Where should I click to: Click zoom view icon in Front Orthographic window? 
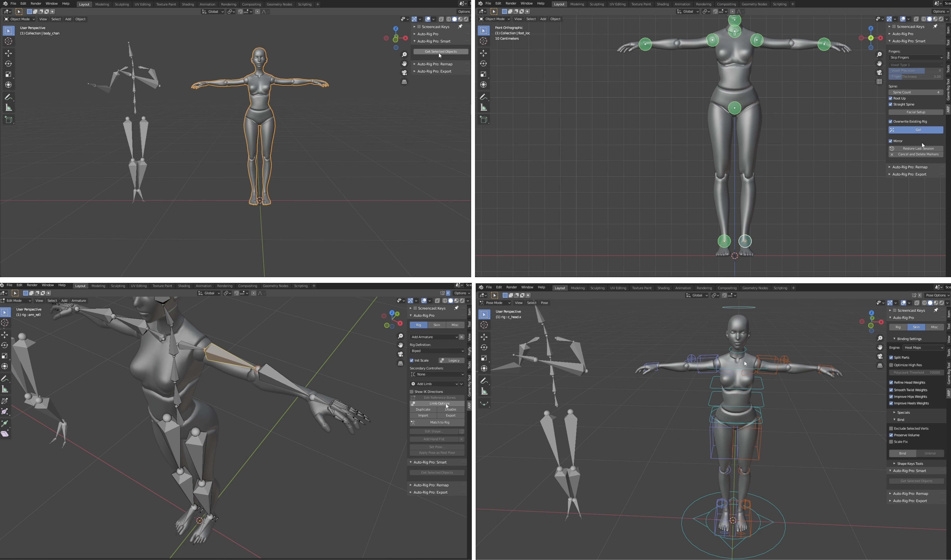click(879, 54)
